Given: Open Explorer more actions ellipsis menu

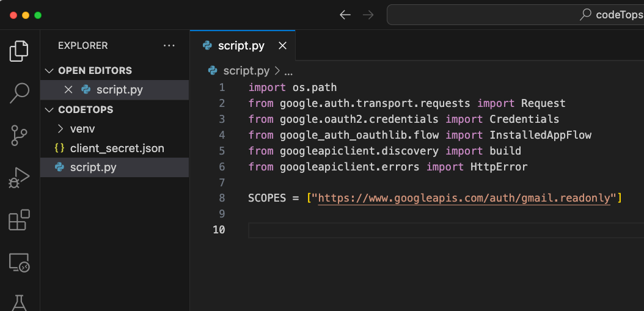Looking at the screenshot, I should click(x=169, y=46).
